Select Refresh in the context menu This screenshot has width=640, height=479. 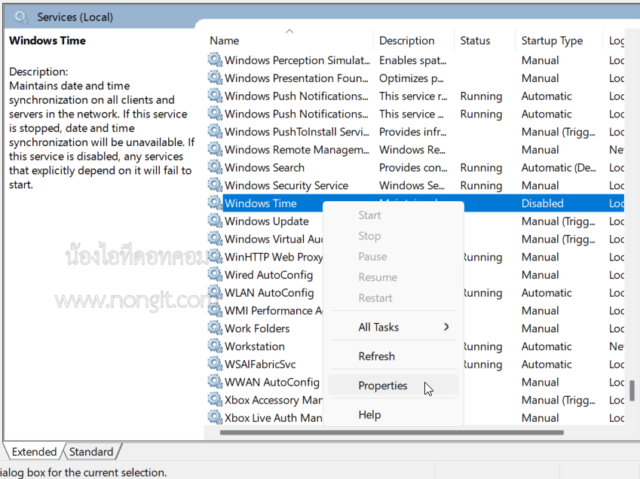tap(393, 356)
